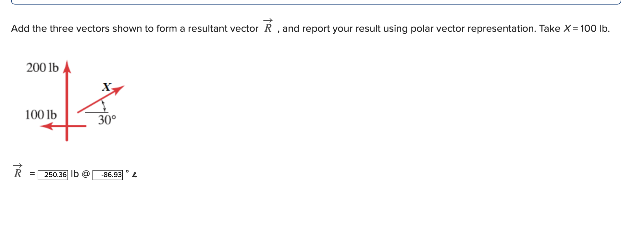Click the degree symbol after the angle box
Screen dimensions: 644x249
[x=127, y=172]
